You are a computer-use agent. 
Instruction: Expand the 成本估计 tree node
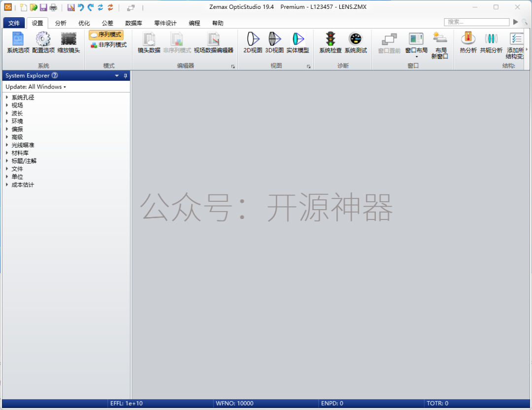coord(7,185)
